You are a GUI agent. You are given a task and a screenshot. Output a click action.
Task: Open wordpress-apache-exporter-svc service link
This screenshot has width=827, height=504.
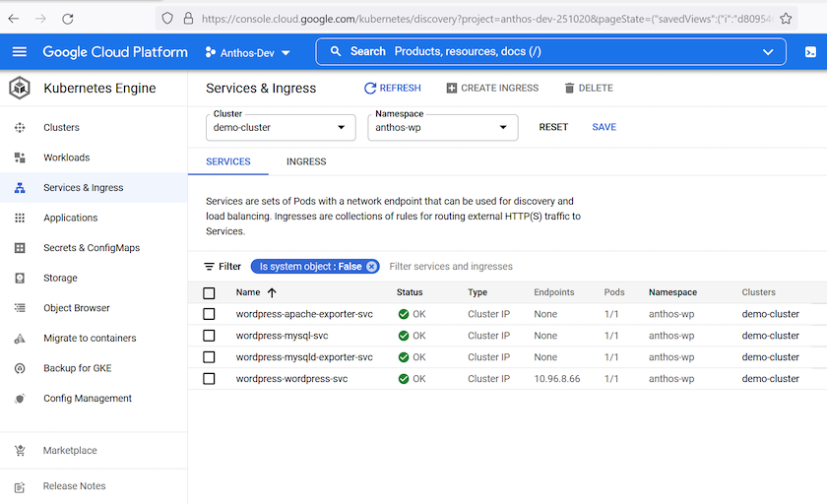(304, 314)
